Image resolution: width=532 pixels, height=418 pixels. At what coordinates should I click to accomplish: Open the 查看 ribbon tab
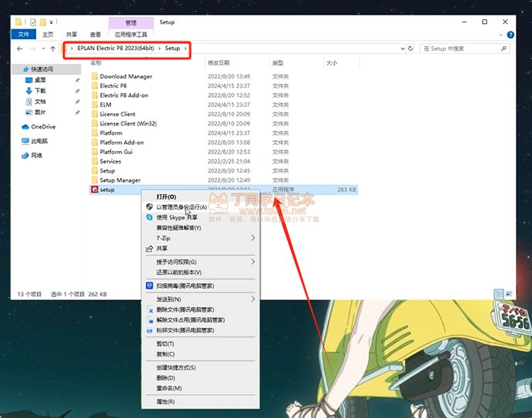95,35
